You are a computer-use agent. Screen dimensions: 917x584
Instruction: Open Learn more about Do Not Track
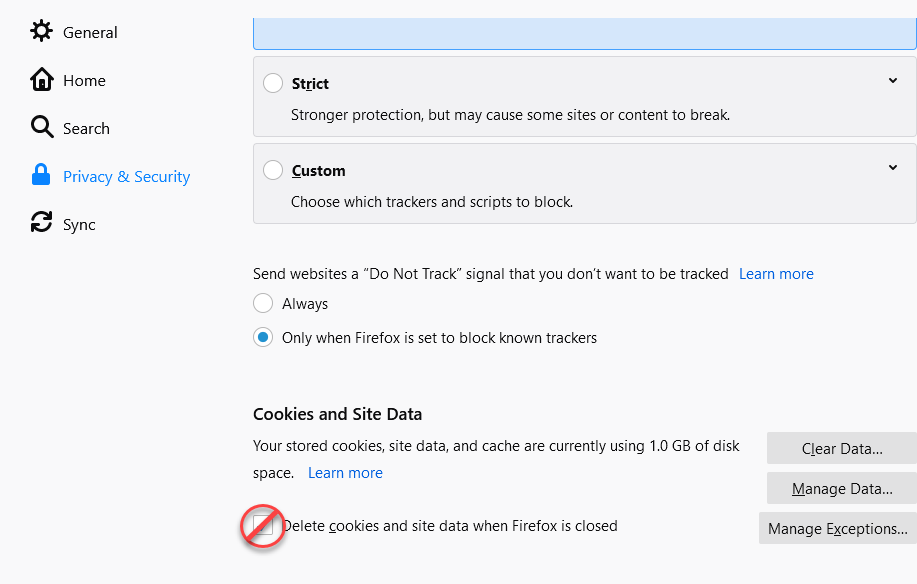pos(776,274)
